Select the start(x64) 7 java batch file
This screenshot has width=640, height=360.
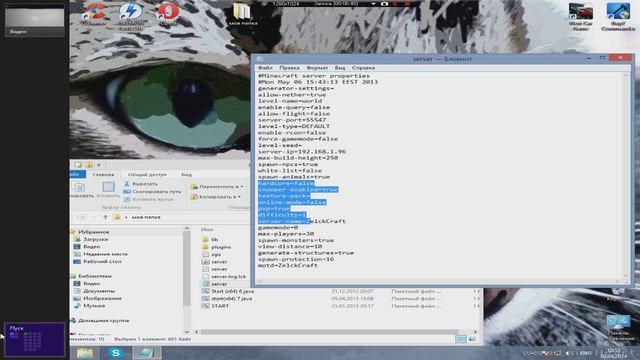tap(231, 298)
